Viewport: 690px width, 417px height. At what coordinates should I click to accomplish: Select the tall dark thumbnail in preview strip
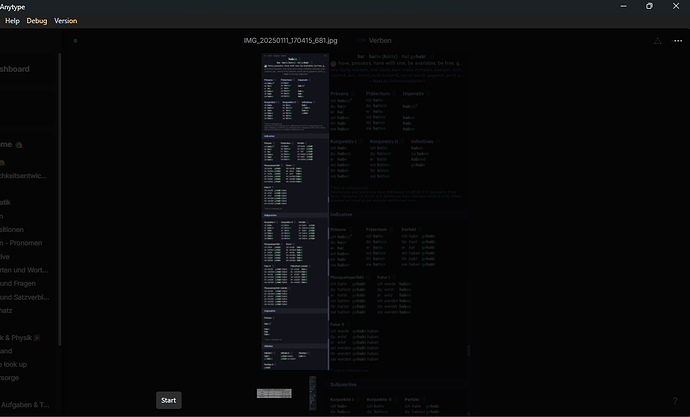tap(312, 393)
